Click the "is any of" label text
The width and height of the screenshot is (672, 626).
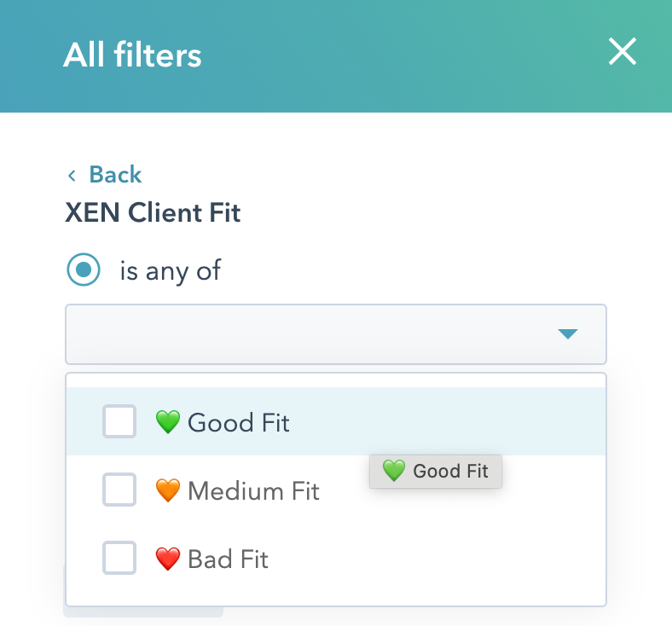171,270
